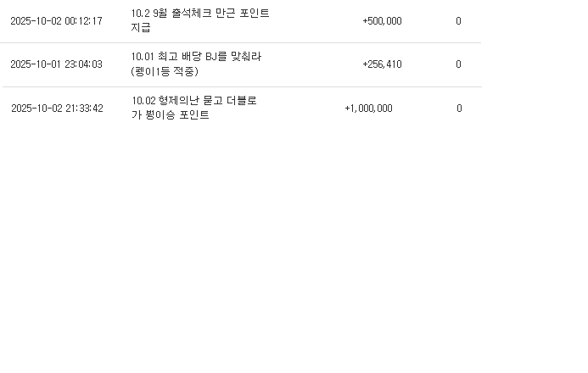Click the '10.2 9월 출석체크 만근 포인트' text
588x373 pixels.
200,14
